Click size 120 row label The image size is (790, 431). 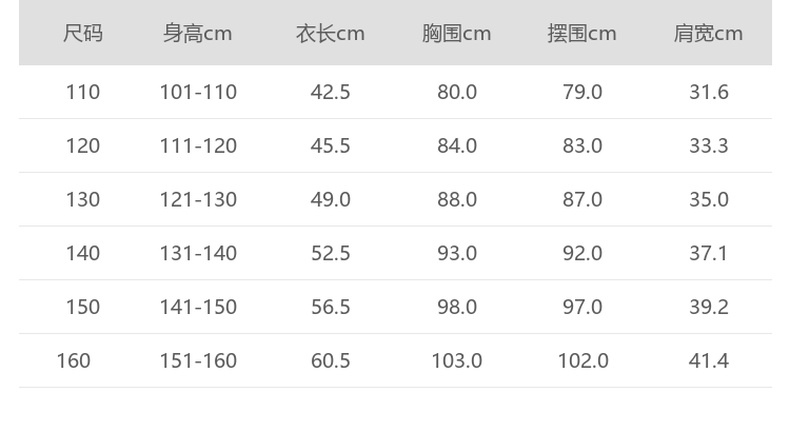point(83,146)
